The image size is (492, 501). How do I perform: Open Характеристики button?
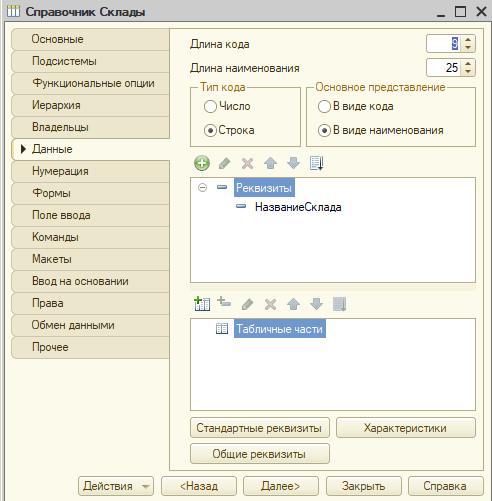tap(406, 428)
